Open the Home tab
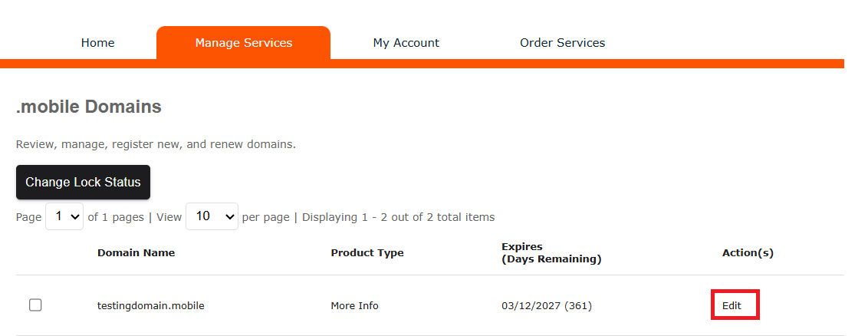 [97, 43]
